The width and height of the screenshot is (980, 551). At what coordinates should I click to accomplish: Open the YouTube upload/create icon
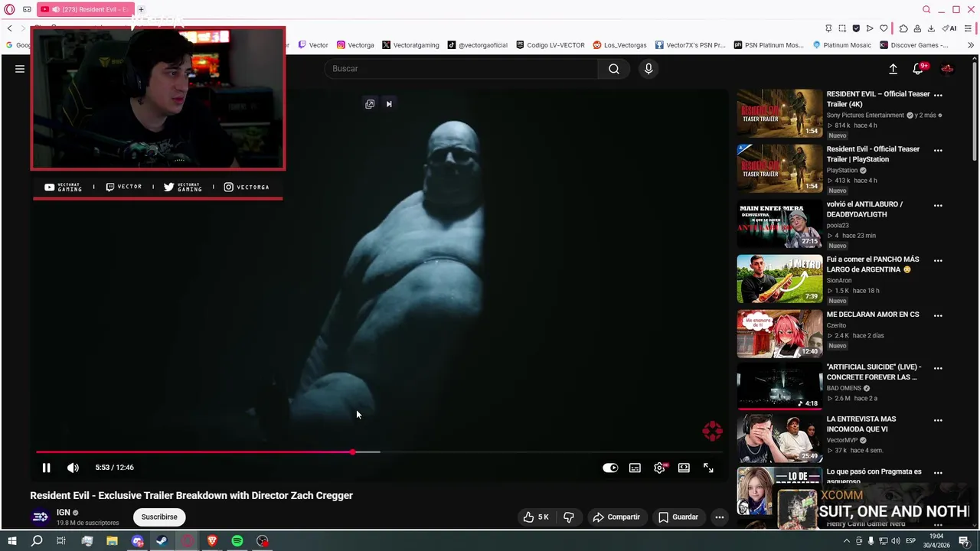(893, 69)
